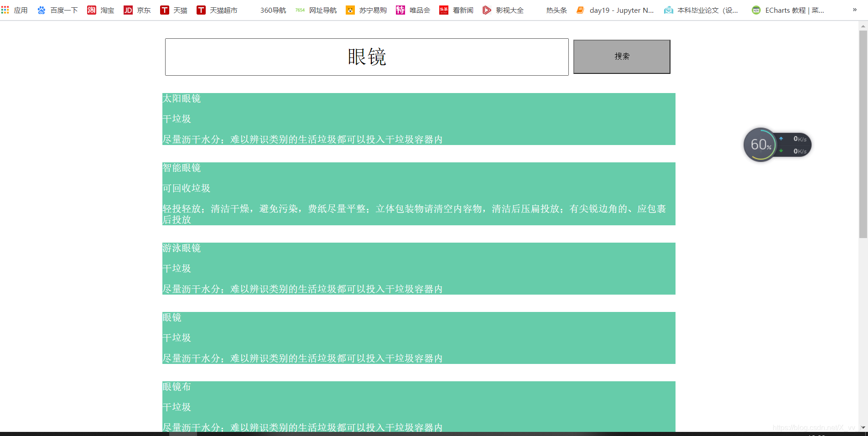
Task: Open the ECharts 教程 bookmark icon
Action: 756,10
